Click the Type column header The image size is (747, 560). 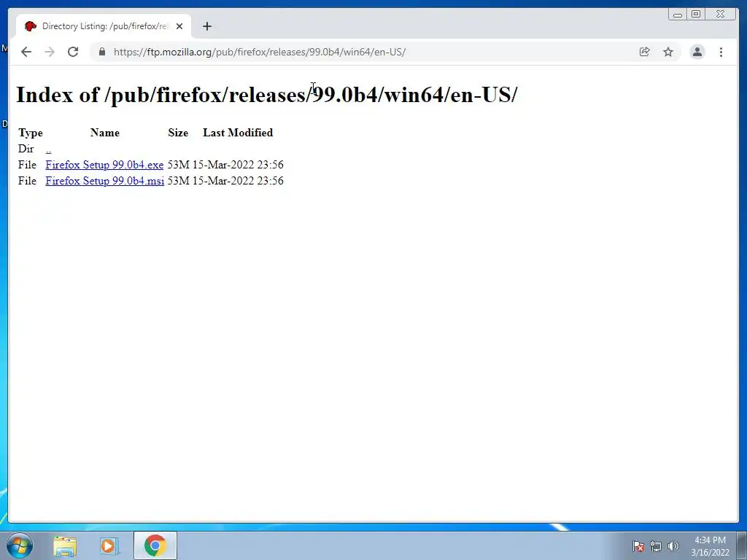pyautogui.click(x=31, y=133)
